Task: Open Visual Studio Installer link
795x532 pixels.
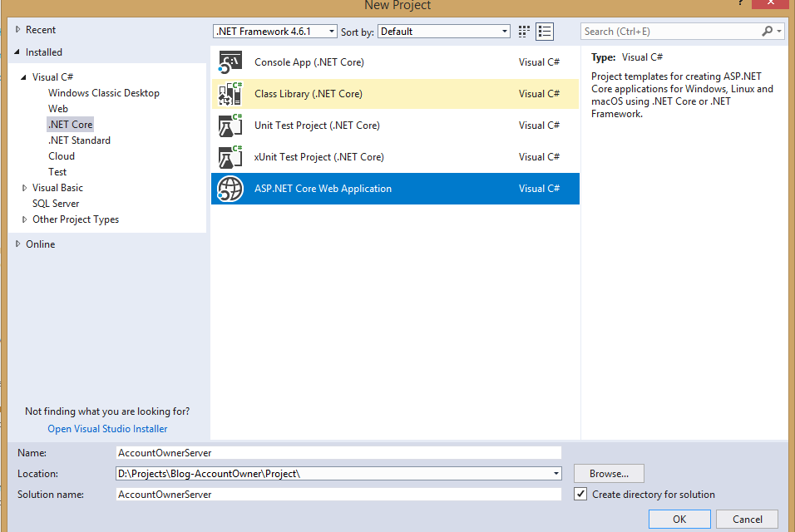Action: 107,429
